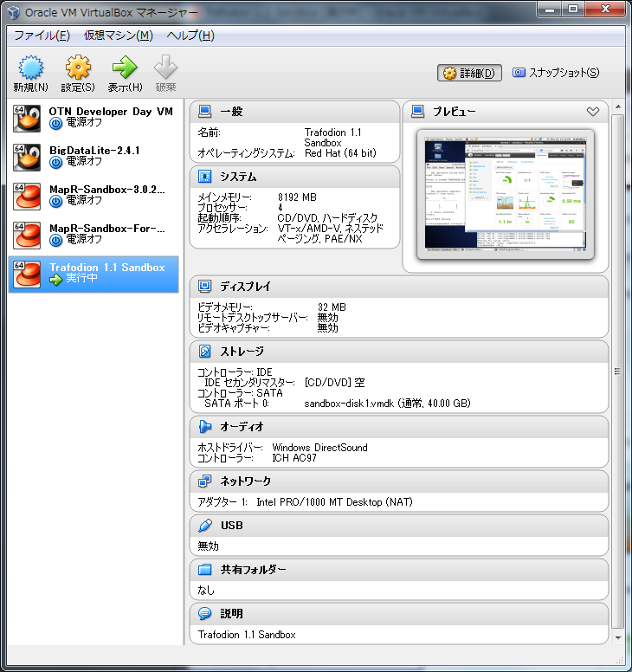Screen dimensions: 632x672
Task: Click 'Red Hat (64 bit)' operating system value
Action: [x=340, y=153]
